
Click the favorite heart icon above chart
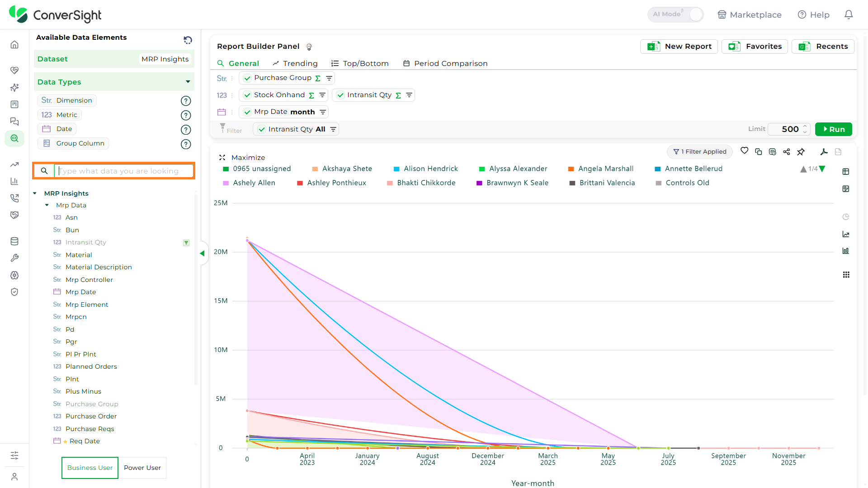[745, 151]
